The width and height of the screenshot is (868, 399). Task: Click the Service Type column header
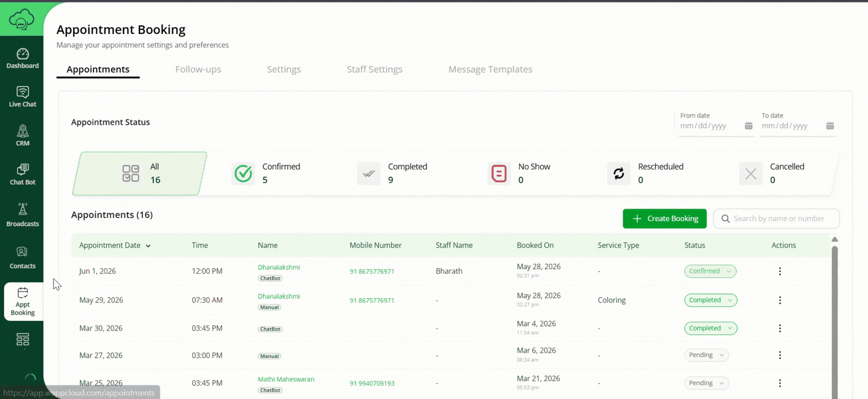click(618, 245)
